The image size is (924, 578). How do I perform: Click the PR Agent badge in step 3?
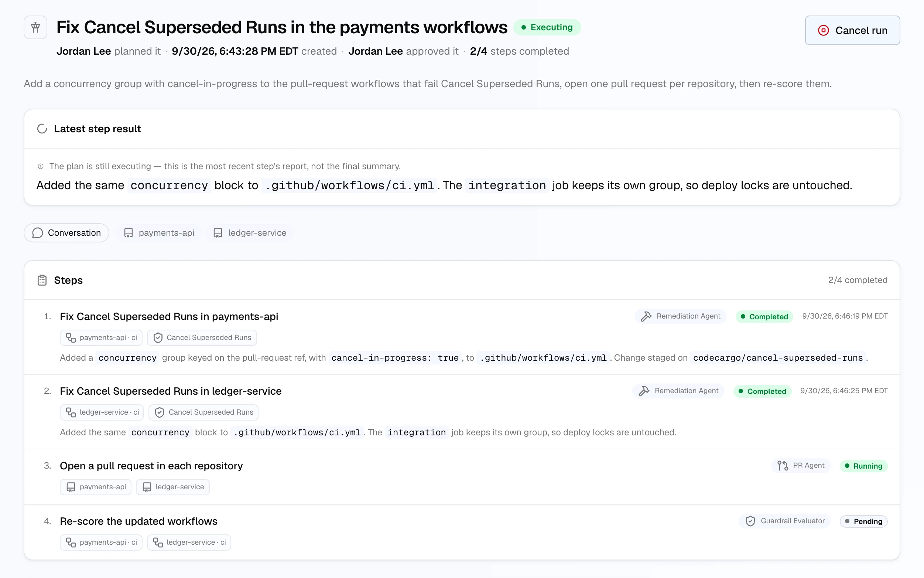tap(801, 466)
